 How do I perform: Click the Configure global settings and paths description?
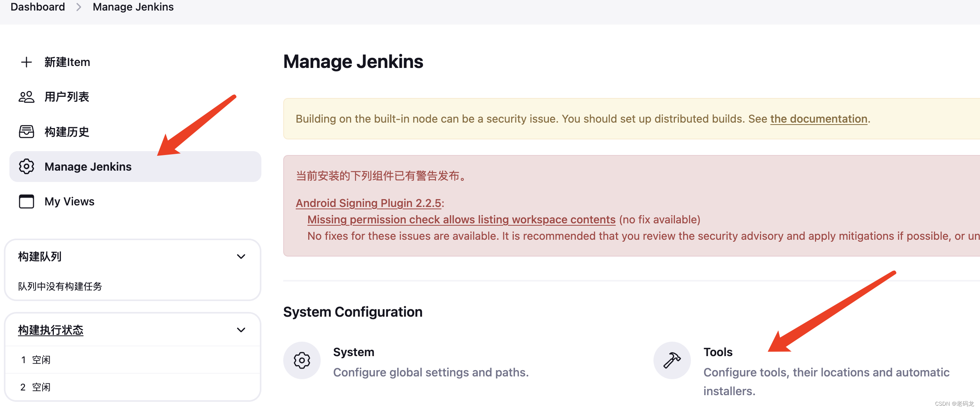pos(431,372)
